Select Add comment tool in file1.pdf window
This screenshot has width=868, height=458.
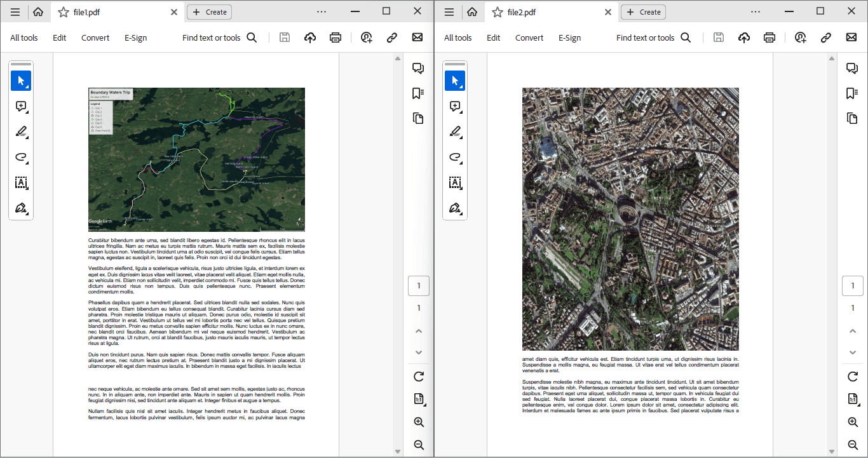pyautogui.click(x=21, y=106)
